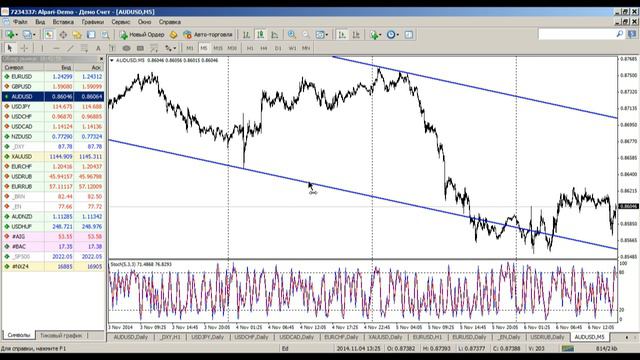Toggle the M30 timeframe button
This screenshot has height=360, width=640.
coord(232,48)
